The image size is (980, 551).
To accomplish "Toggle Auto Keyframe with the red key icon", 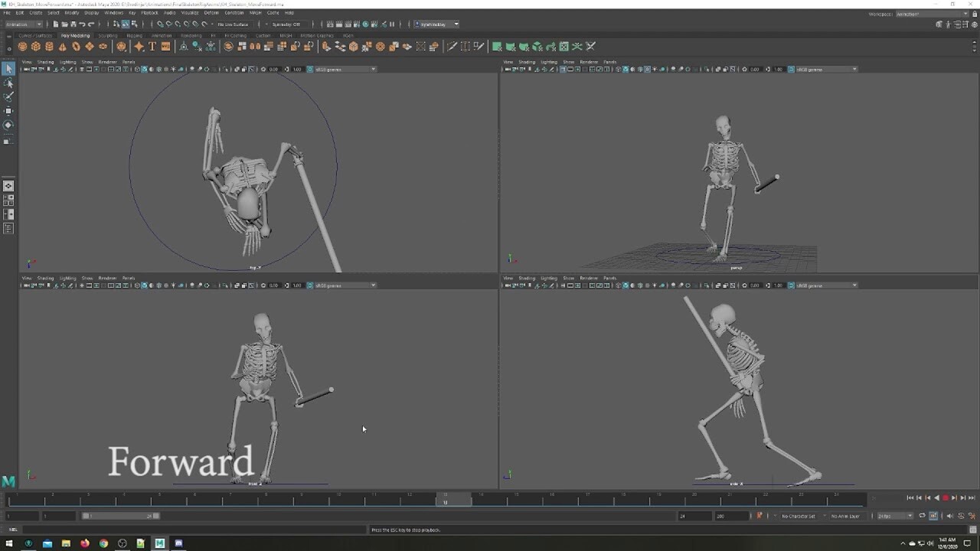I will pos(760,515).
